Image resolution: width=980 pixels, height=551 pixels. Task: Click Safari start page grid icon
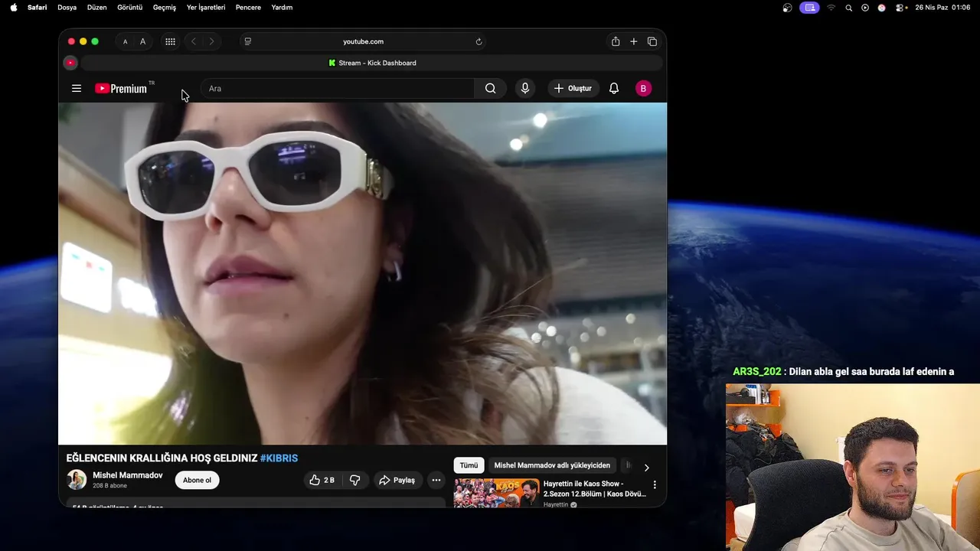tap(170, 41)
